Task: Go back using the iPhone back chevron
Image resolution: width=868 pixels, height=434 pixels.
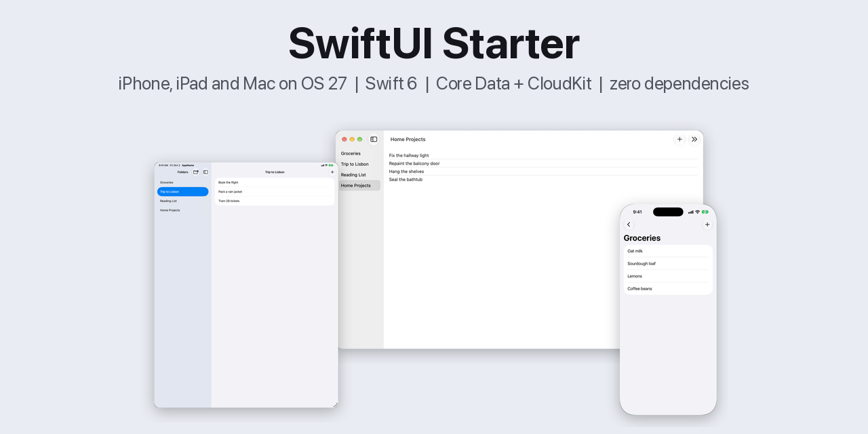Action: tap(629, 224)
